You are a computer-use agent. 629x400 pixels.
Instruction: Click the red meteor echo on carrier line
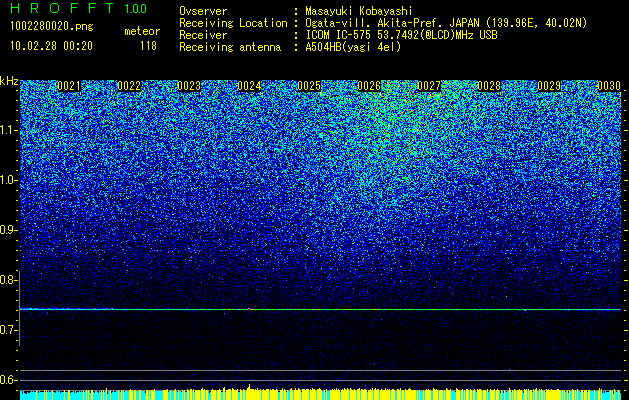click(249, 309)
